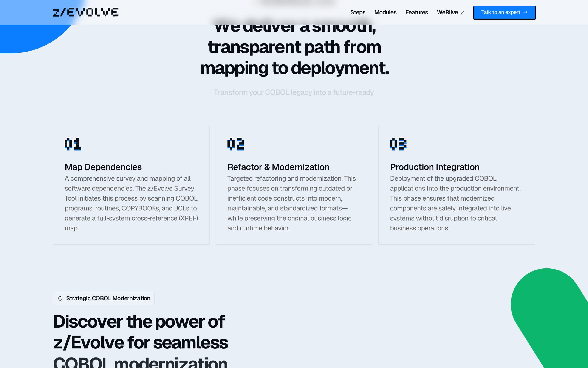Click the arrow in Talk to an expert
Screen dimensions: 588x368
[525, 12]
